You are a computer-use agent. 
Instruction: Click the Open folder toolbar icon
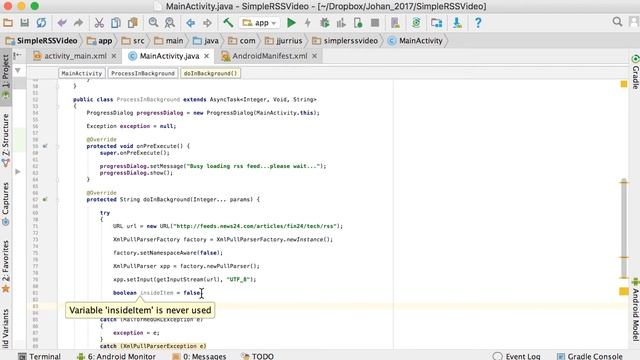click(x=8, y=23)
